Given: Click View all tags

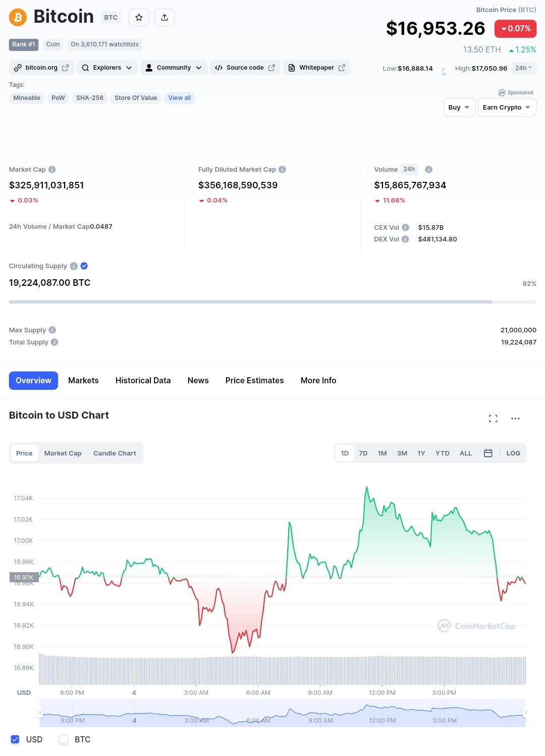Looking at the screenshot, I should [180, 98].
